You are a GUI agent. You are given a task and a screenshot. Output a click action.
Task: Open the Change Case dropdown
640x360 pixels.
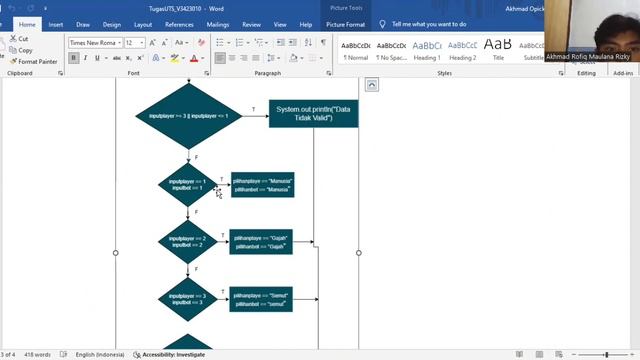tap(181, 42)
